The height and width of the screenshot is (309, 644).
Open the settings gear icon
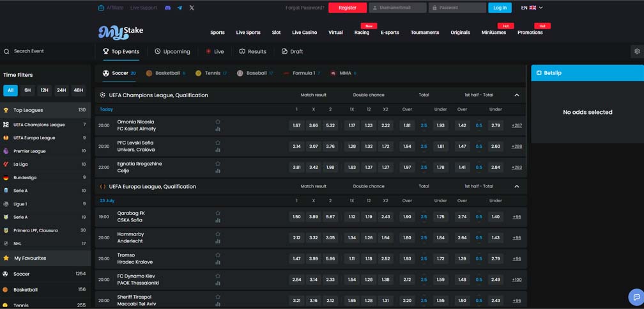[x=637, y=51]
